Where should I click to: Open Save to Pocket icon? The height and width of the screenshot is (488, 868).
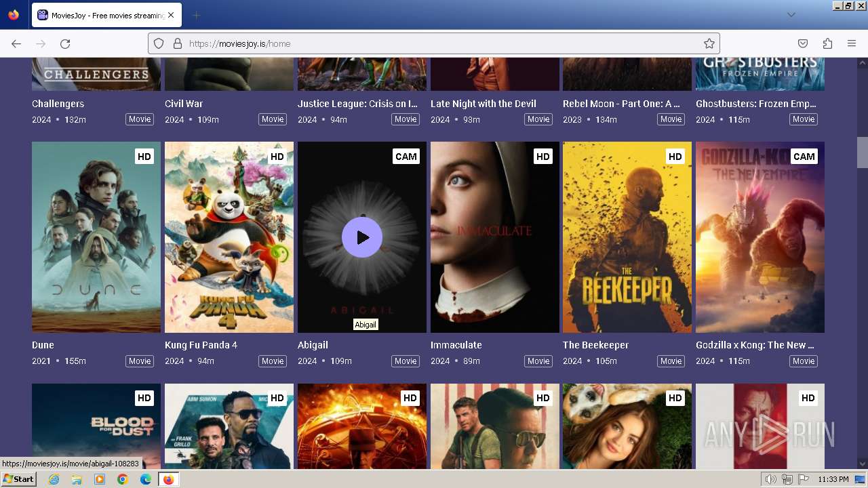(803, 43)
